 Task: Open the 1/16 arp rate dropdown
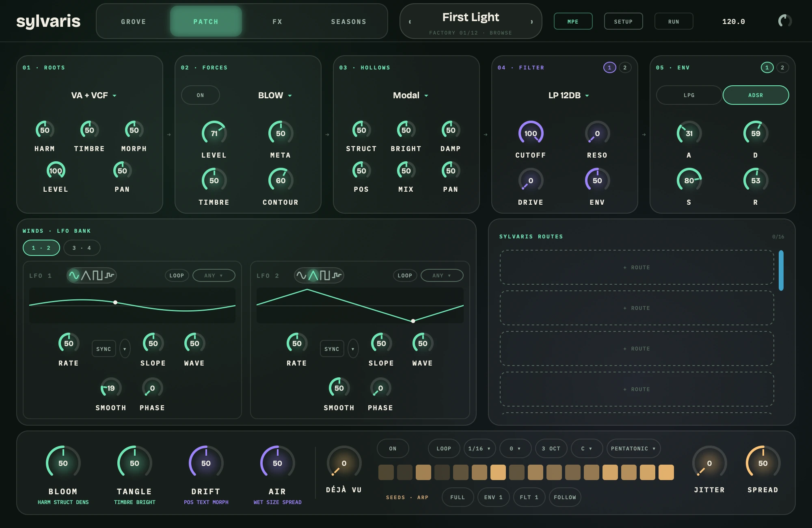[x=479, y=448]
